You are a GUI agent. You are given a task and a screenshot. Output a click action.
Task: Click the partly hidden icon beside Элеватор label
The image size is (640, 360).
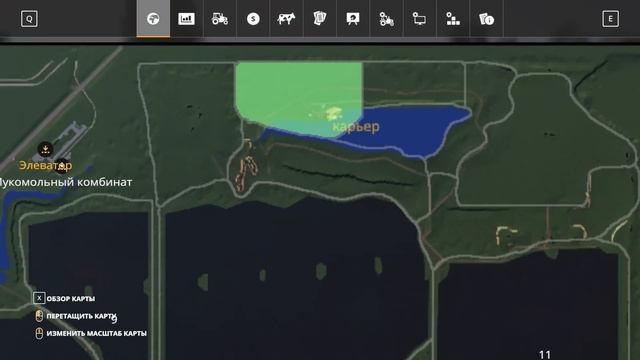[x=62, y=166]
